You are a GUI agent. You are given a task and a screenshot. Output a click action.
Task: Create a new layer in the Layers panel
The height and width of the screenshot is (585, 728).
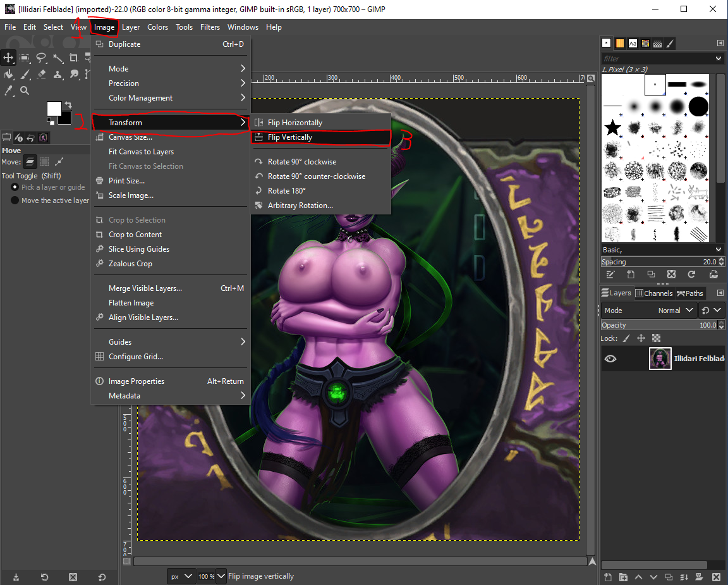[x=607, y=577]
